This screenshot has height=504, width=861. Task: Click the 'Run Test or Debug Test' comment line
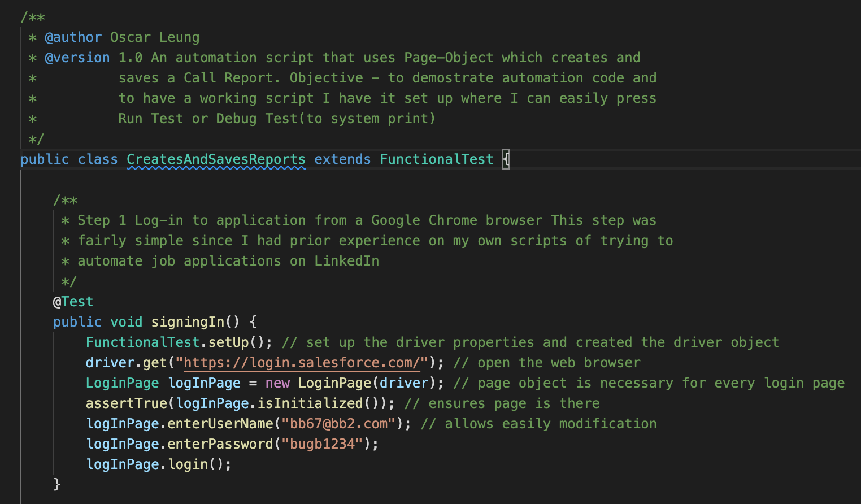tap(277, 119)
